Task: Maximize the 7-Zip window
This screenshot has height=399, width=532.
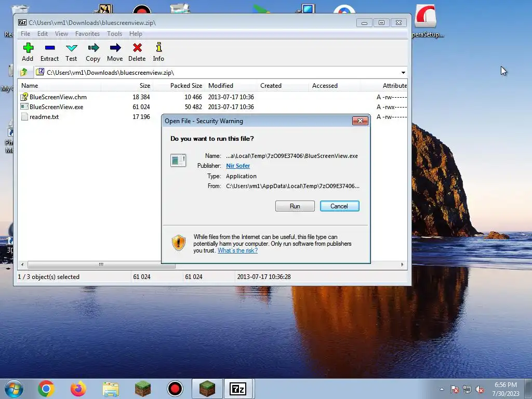Action: (381, 23)
